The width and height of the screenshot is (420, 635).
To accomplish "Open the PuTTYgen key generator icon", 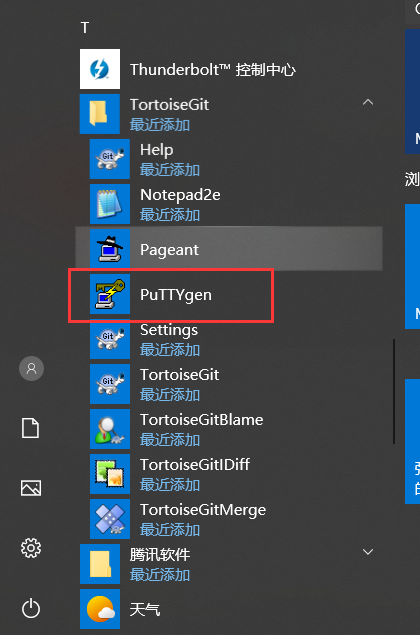I will pyautogui.click(x=110, y=294).
